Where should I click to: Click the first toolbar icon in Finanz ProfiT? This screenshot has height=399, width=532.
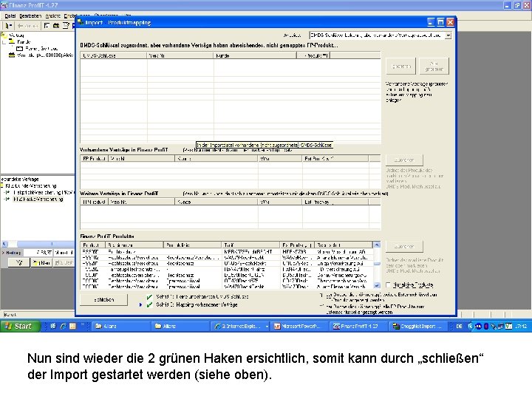coord(8,25)
